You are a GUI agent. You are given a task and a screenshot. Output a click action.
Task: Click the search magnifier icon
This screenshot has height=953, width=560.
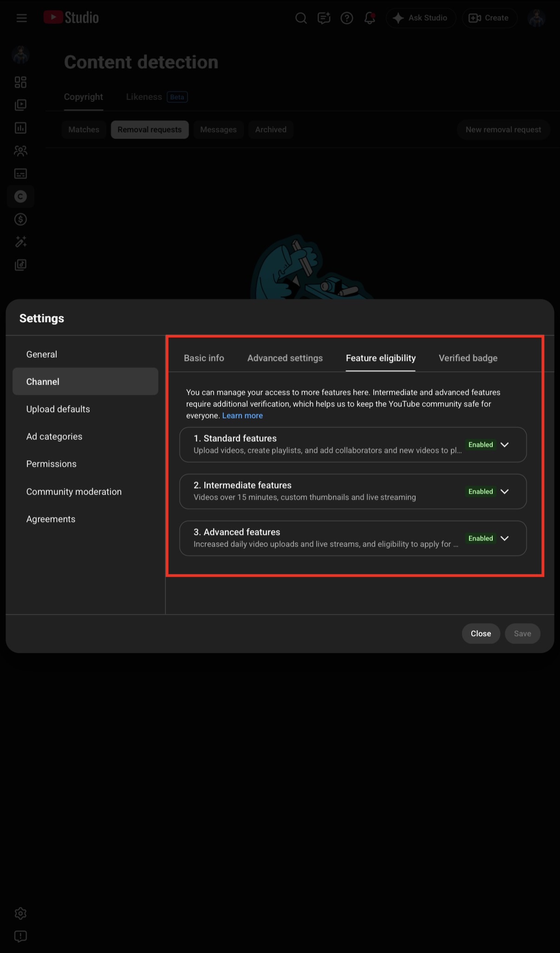click(x=301, y=18)
